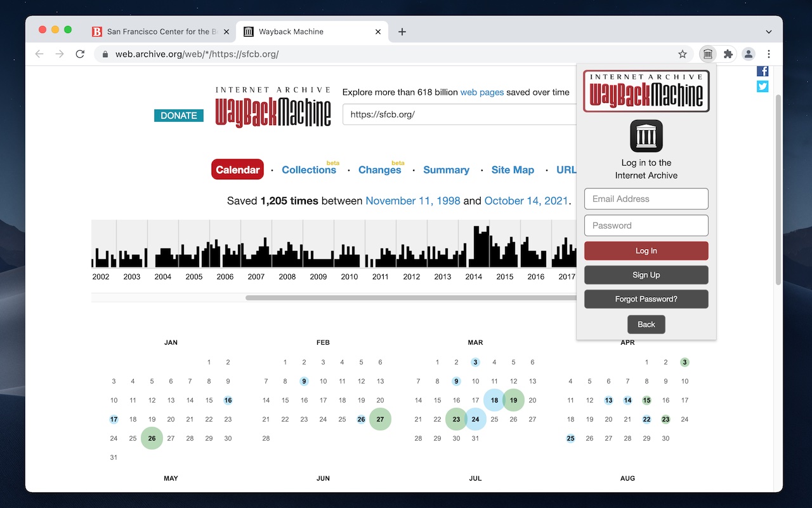Switch to the Collections beta tab
The width and height of the screenshot is (812, 508).
[x=309, y=170]
